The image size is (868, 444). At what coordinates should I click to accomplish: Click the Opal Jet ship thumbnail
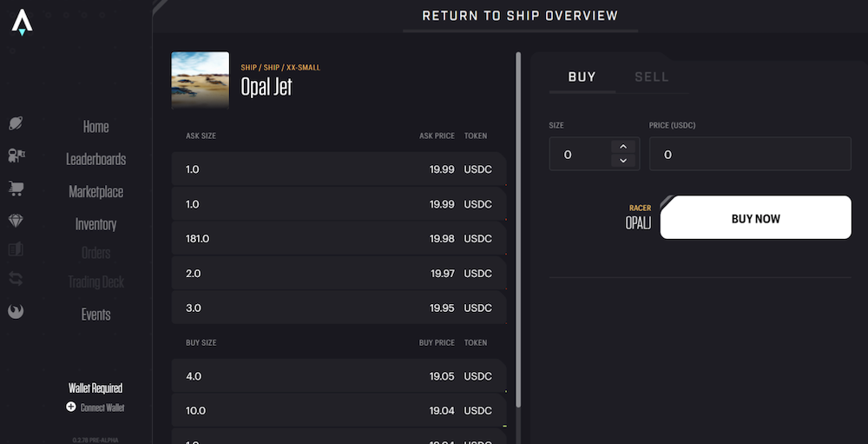point(201,81)
